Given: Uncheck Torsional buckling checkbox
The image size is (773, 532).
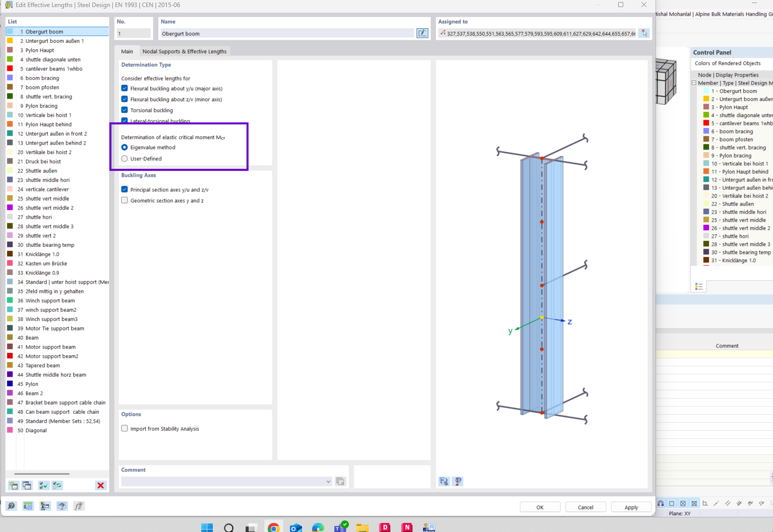Looking at the screenshot, I should pos(125,110).
